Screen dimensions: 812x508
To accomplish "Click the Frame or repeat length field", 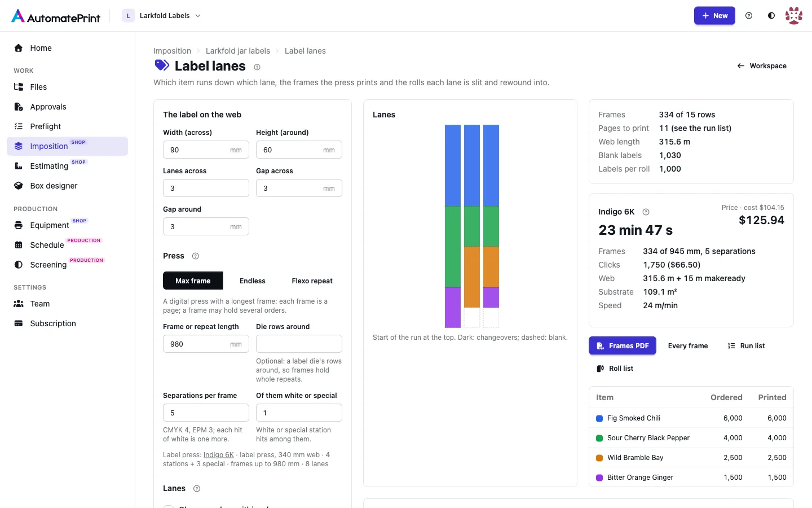I will (206, 344).
